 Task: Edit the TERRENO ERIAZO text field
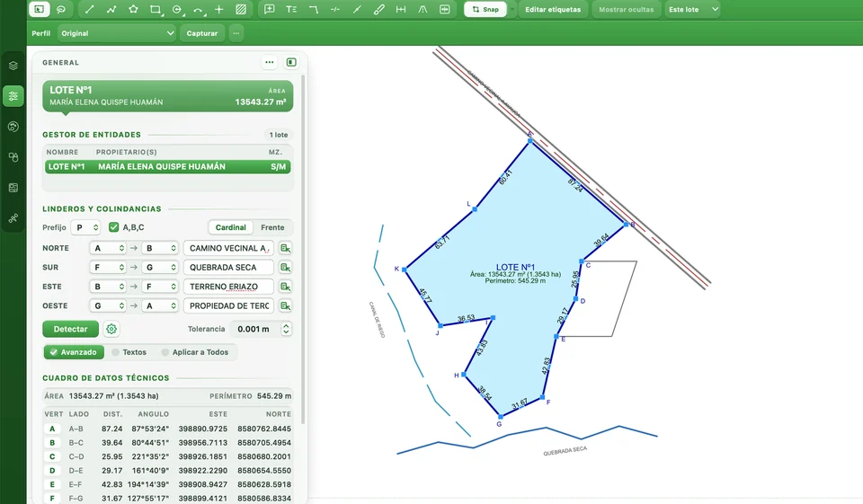pyautogui.click(x=228, y=287)
